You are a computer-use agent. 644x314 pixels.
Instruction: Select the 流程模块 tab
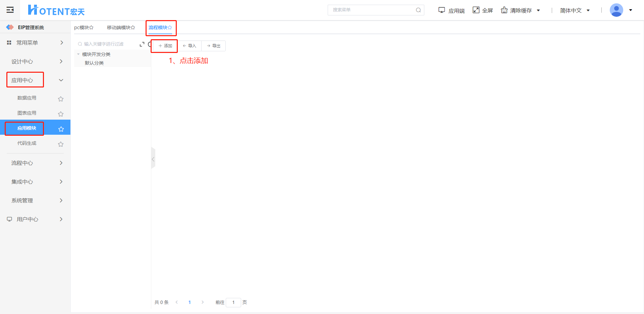(x=158, y=27)
